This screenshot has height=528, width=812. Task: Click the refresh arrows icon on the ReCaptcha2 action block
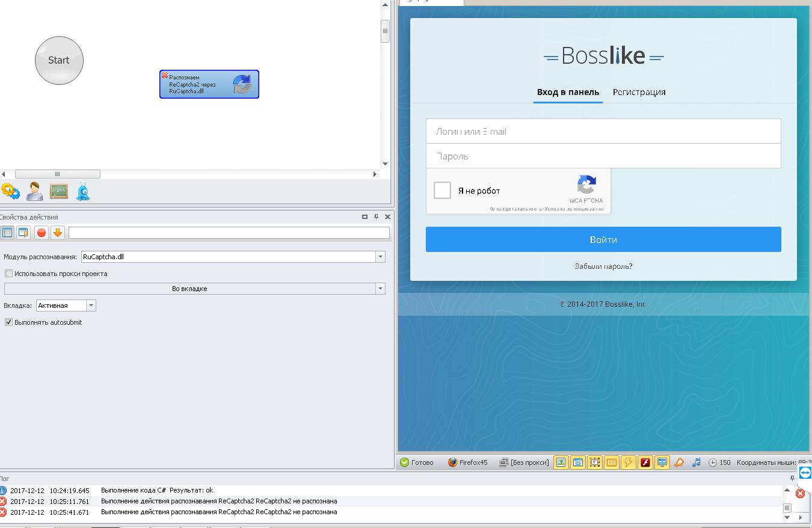click(242, 84)
